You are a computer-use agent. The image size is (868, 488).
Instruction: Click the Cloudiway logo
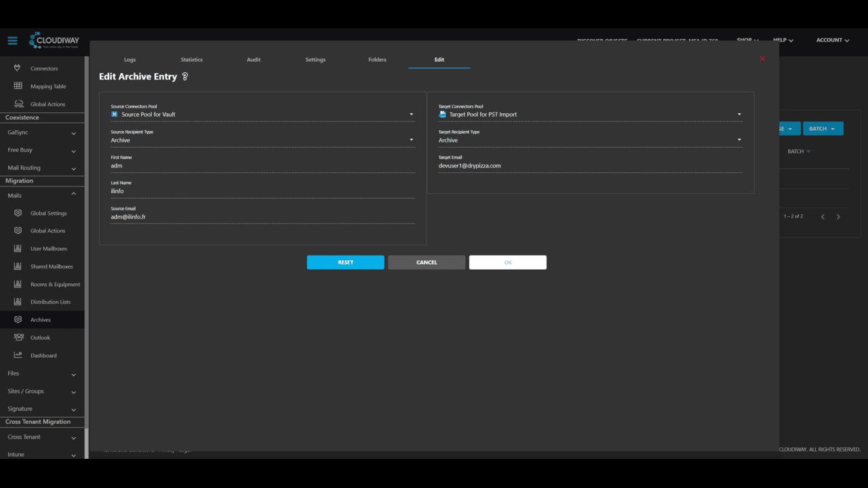pyautogui.click(x=54, y=41)
